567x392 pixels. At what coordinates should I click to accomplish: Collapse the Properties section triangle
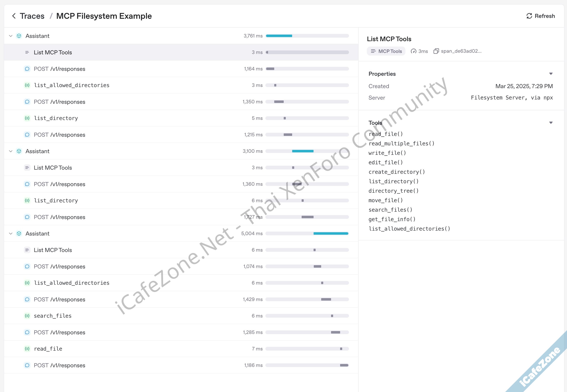pos(551,74)
